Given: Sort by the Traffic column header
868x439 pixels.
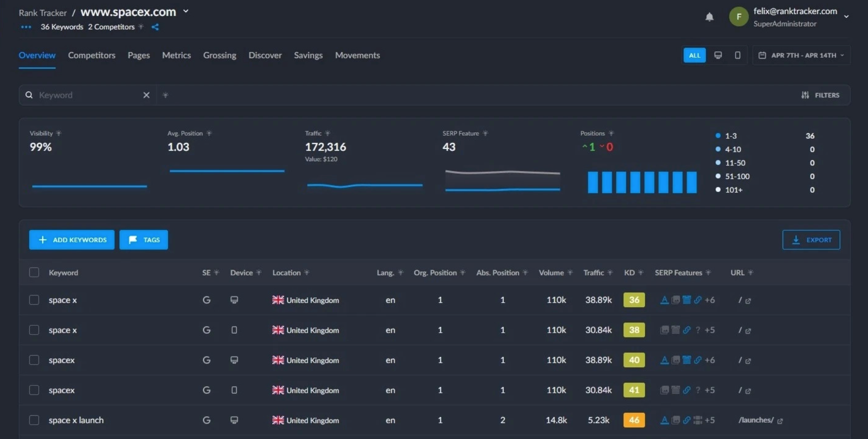Looking at the screenshot, I should click(593, 273).
